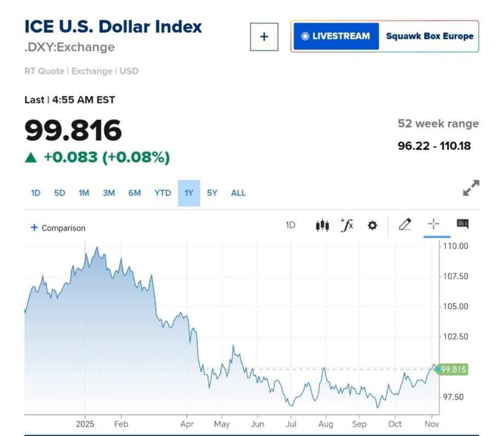Expand chart to full screen
504x436 pixels.
point(471,188)
